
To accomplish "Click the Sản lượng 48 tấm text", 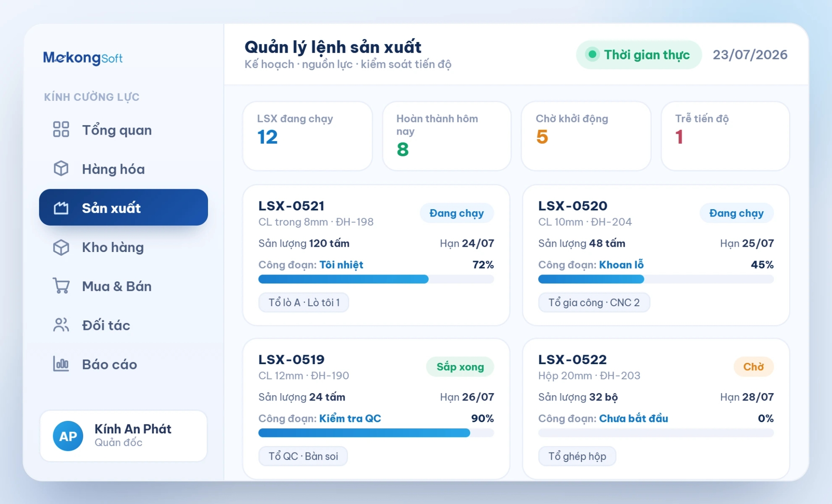I will coord(582,243).
